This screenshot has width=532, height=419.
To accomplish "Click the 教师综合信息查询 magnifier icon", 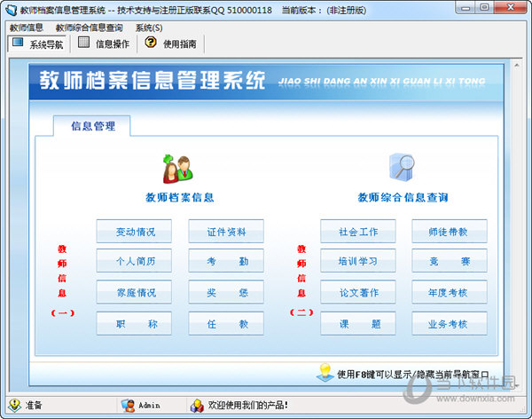I will point(402,167).
